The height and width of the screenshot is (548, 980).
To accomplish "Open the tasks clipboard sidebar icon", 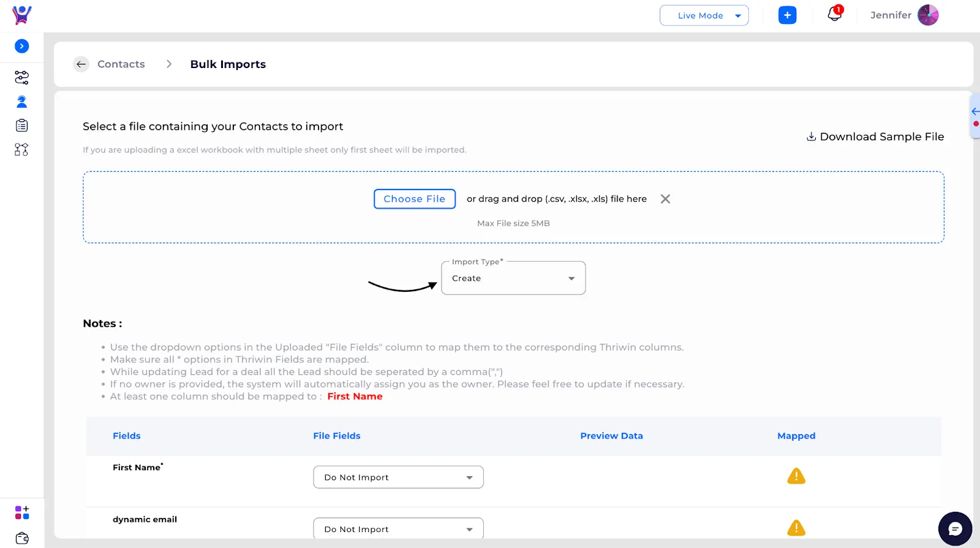I will click(x=21, y=126).
